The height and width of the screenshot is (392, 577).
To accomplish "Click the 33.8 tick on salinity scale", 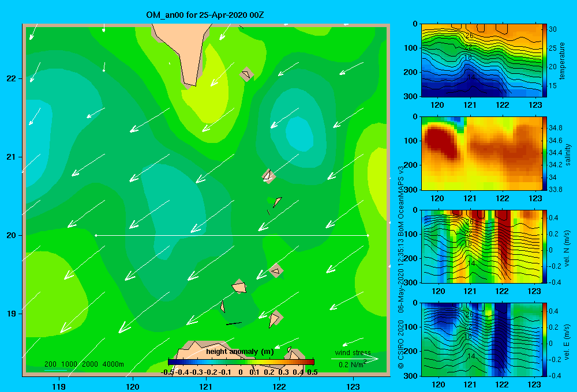I will 556,190.
